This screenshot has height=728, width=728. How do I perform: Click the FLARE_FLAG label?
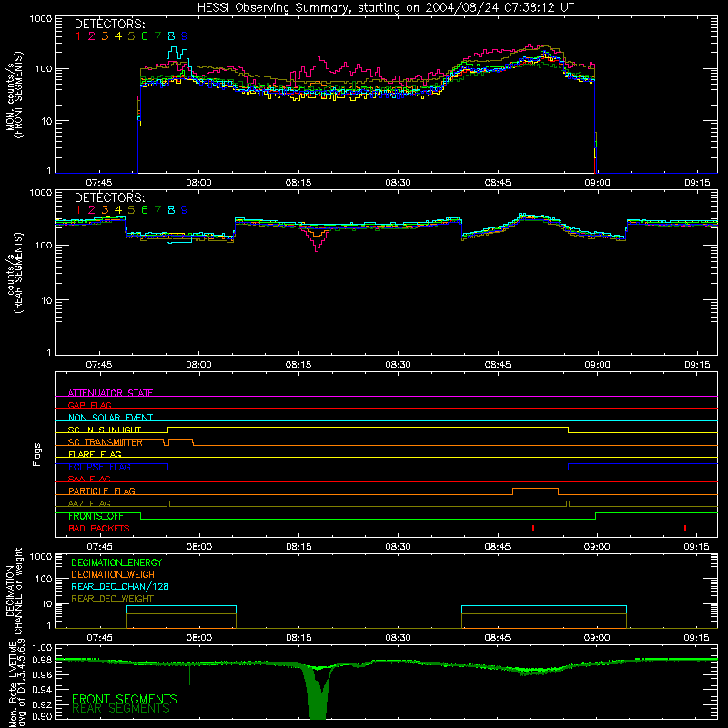coord(95,454)
